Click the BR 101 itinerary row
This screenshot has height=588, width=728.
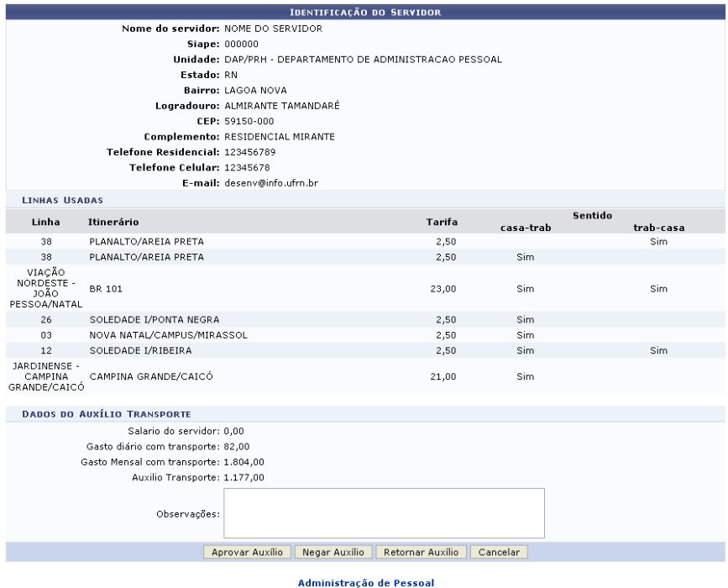(x=106, y=289)
